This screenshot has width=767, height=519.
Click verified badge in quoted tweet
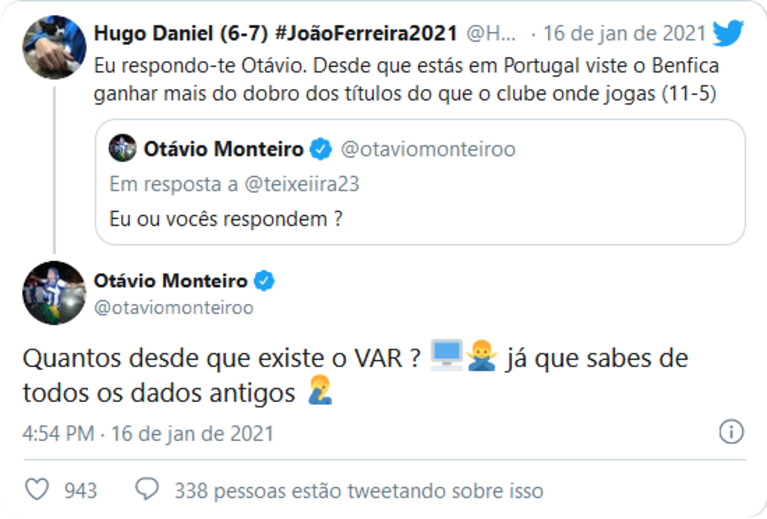coord(320,150)
